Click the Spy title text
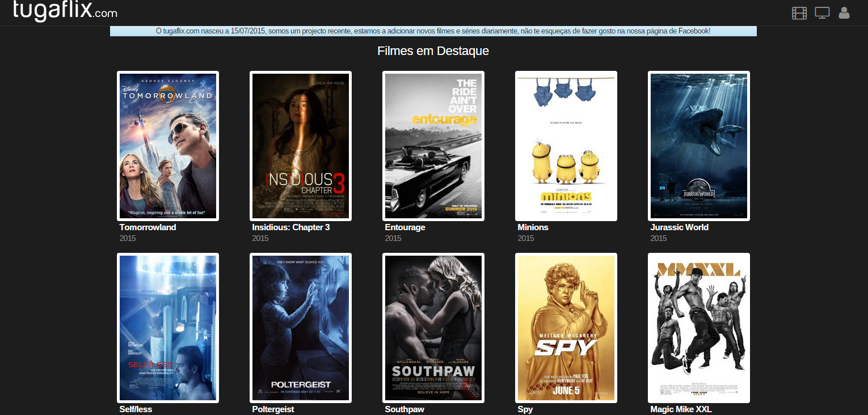This screenshot has width=868, height=415. pos(525,409)
